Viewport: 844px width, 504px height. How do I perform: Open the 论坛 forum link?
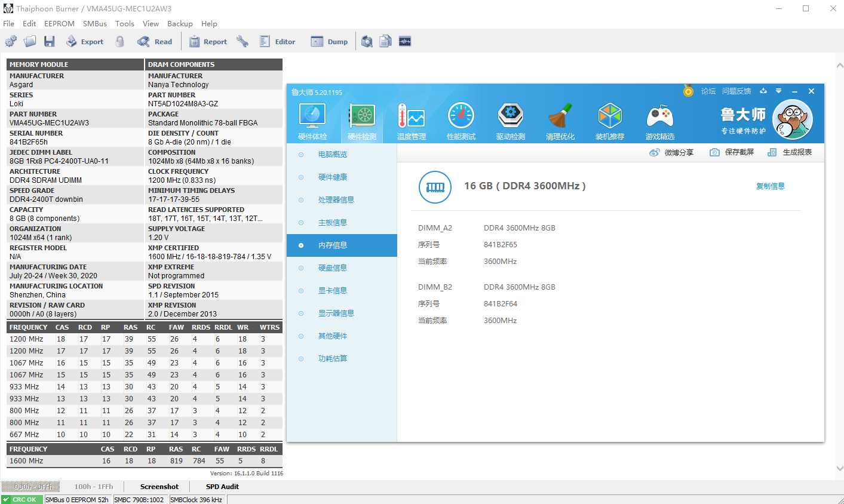click(708, 91)
